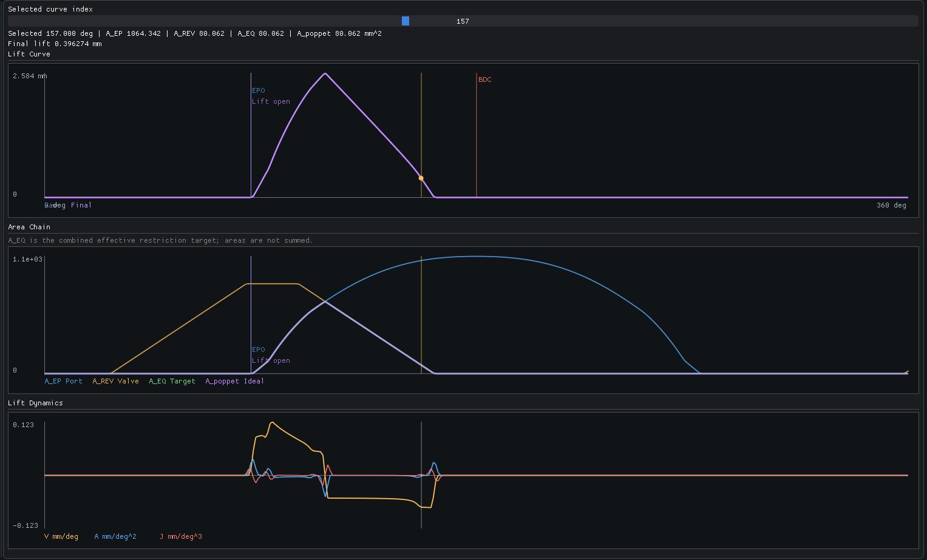Click the 'Lift open' label in Lift Curve plot
927x560 pixels.
click(x=271, y=101)
